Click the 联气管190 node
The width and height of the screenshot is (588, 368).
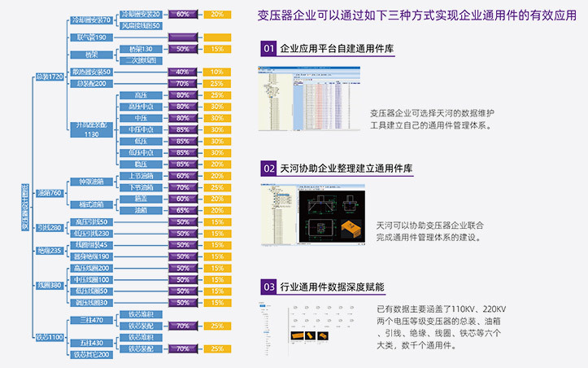coord(92,37)
